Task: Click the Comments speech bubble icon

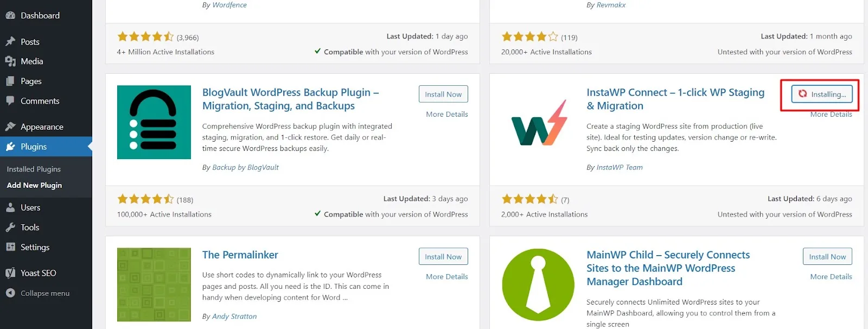Action: pos(10,101)
